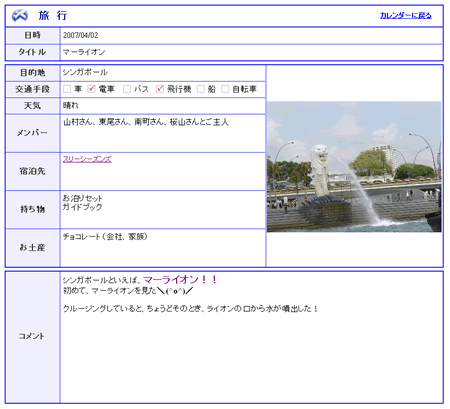
Task: Click the 旅行 page heading
Action: (53, 16)
